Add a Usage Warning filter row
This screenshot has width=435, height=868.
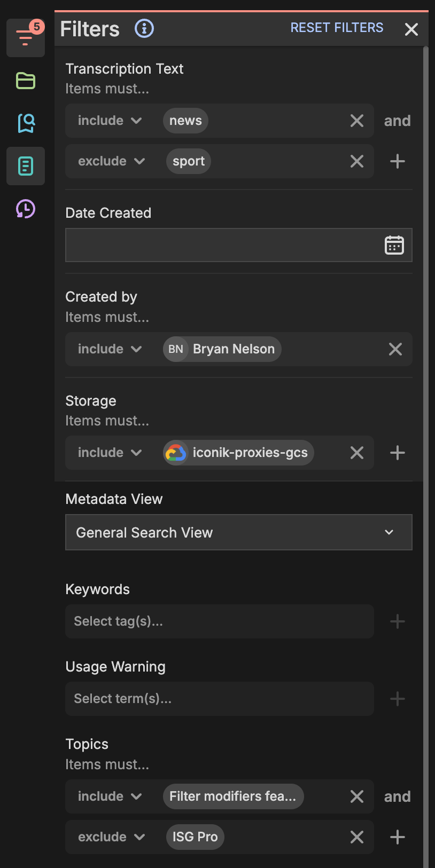tap(398, 699)
